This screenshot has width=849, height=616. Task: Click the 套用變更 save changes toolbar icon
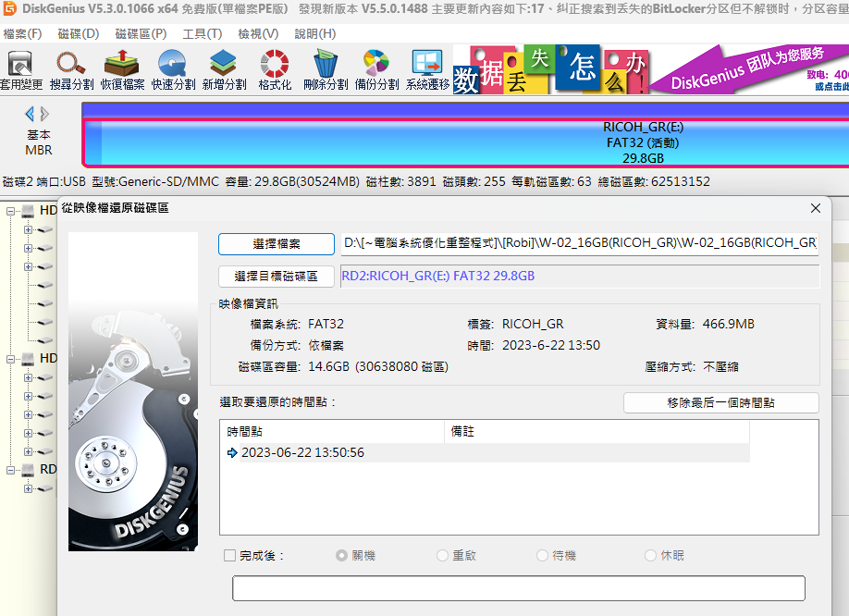coord(20,69)
